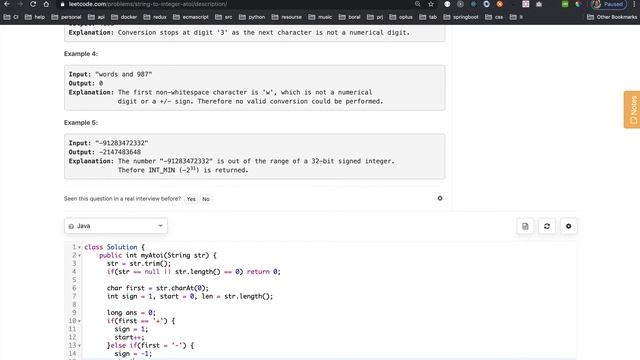Click line number 7 in the editor gutter
The width and height of the screenshot is (640, 360).
[x=74, y=296]
